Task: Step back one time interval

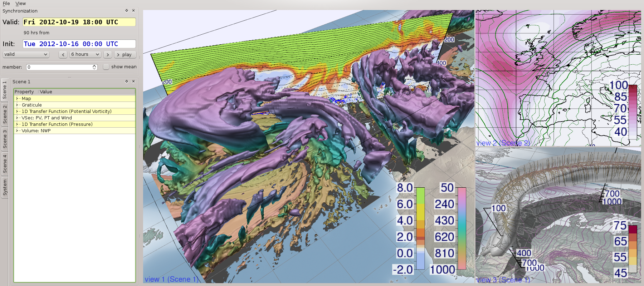Action: (63, 55)
